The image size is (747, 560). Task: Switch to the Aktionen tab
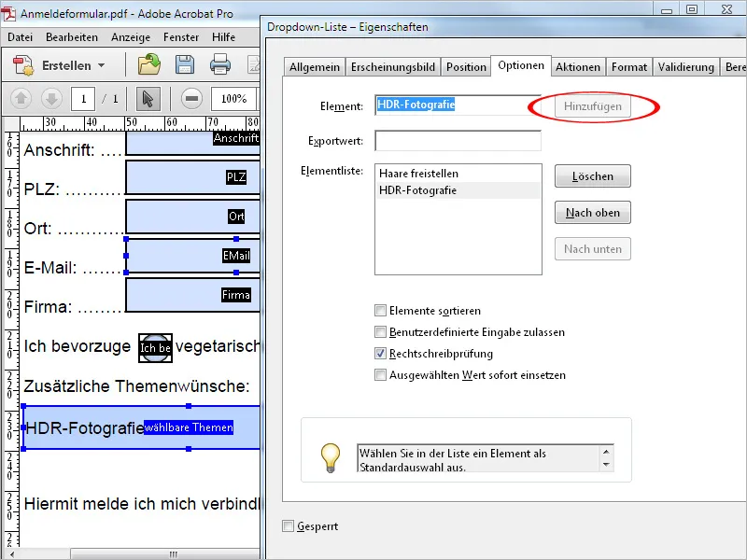(x=578, y=67)
